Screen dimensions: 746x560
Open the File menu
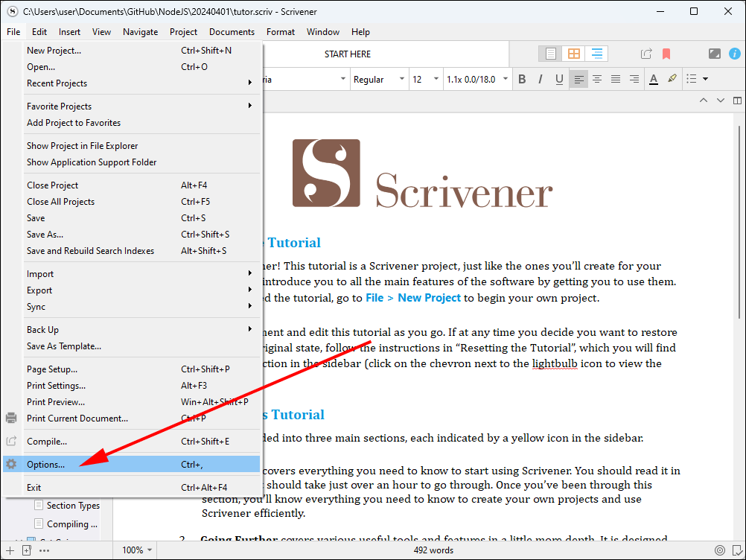coord(13,32)
